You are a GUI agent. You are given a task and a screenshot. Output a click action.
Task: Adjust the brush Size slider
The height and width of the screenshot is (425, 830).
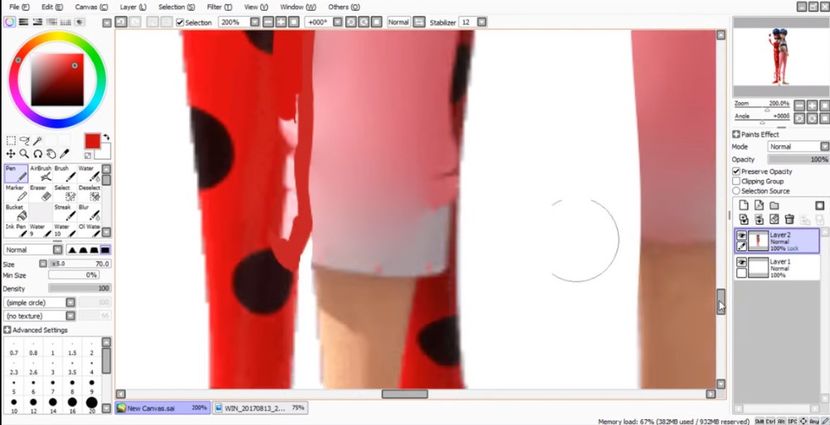click(x=80, y=264)
